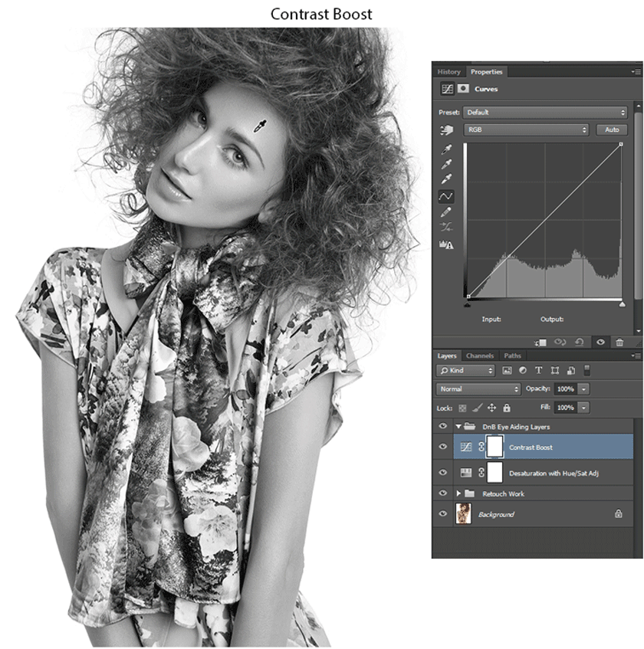Click the view previous state icon
This screenshot has height=649, width=644.
pyautogui.click(x=560, y=343)
